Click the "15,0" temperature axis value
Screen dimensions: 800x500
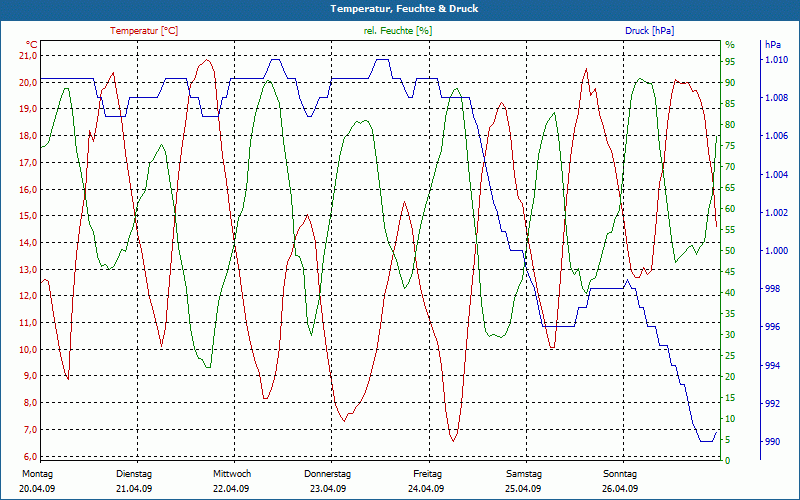tap(29, 216)
